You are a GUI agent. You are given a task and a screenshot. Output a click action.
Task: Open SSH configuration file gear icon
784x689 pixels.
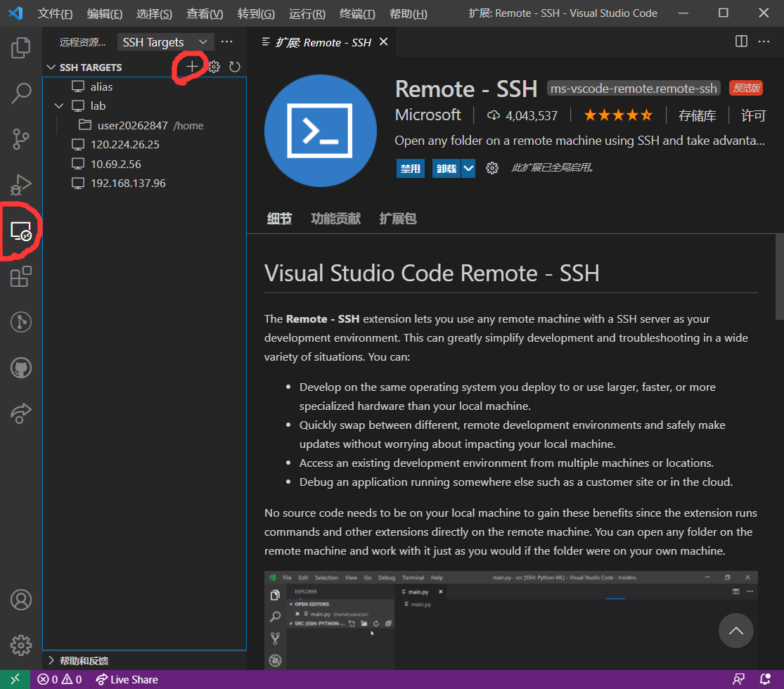tap(214, 67)
